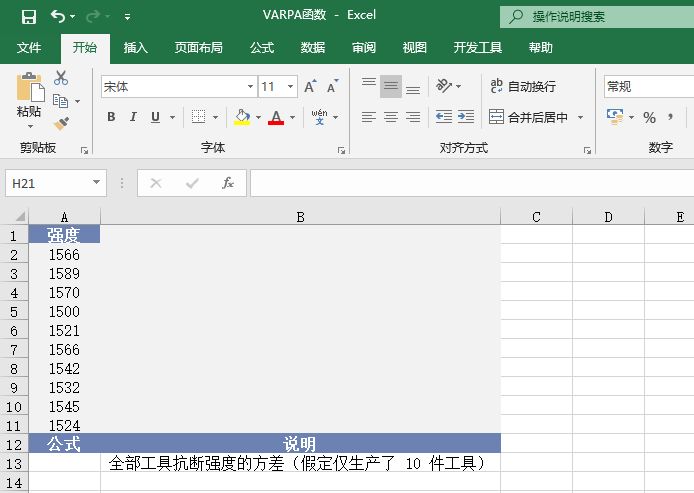Apply the Percent Style format
This screenshot has height=493, width=694.
[649, 118]
